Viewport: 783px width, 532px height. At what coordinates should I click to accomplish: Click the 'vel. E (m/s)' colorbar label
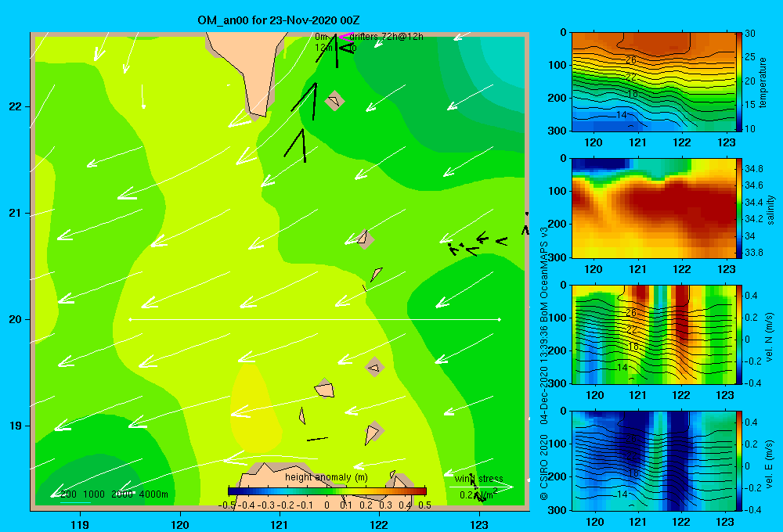[x=770, y=464]
